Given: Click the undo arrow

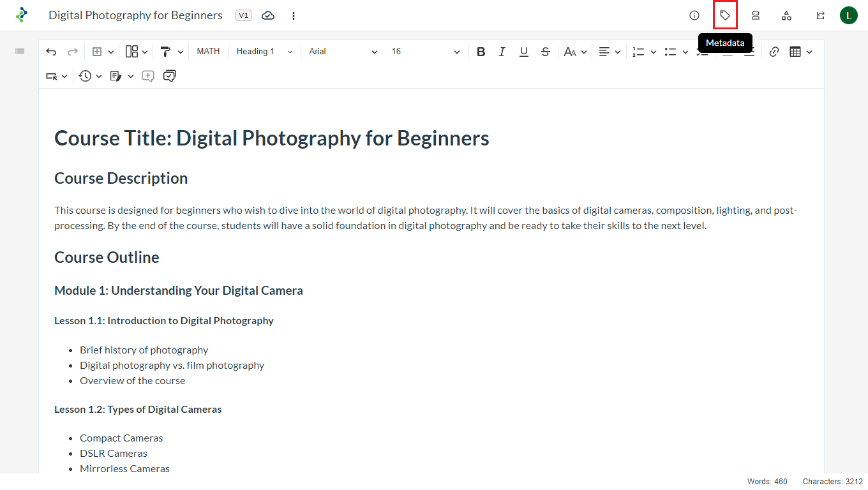Looking at the screenshot, I should pos(51,52).
